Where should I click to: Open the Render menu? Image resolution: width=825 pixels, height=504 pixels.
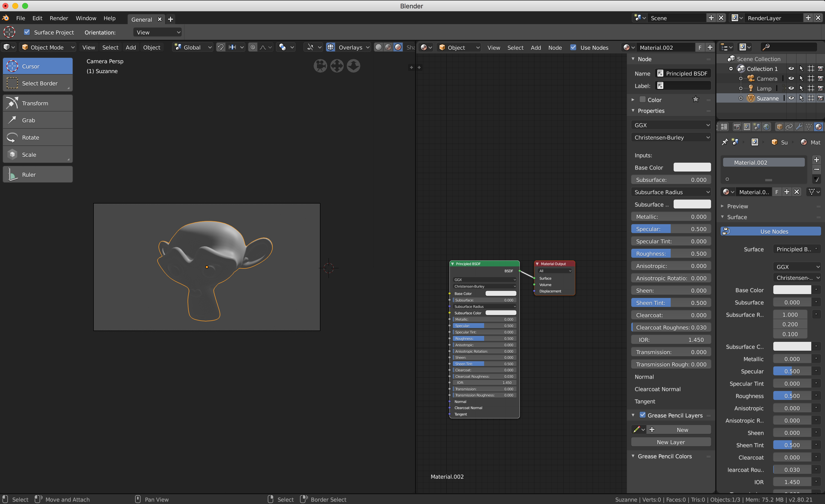59,18
